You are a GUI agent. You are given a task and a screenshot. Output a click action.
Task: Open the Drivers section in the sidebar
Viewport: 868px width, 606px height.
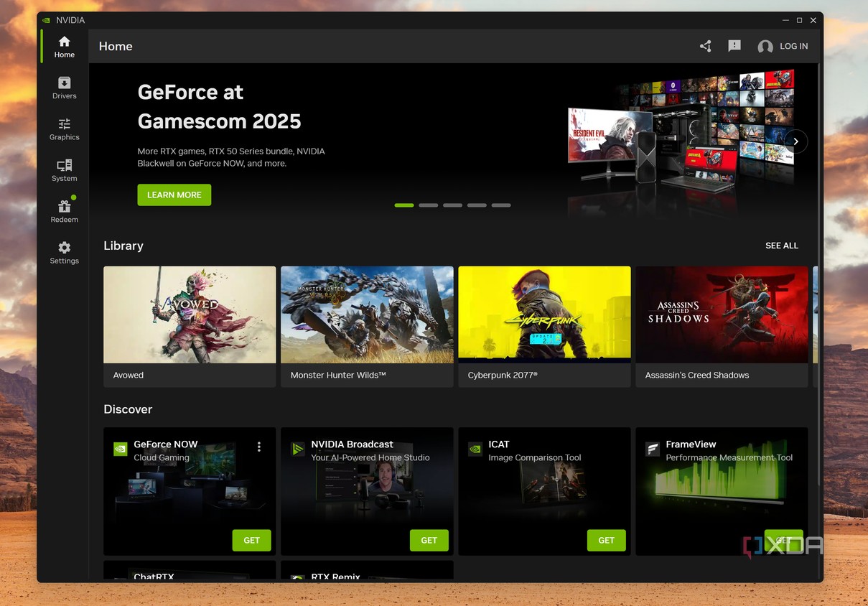(x=64, y=87)
